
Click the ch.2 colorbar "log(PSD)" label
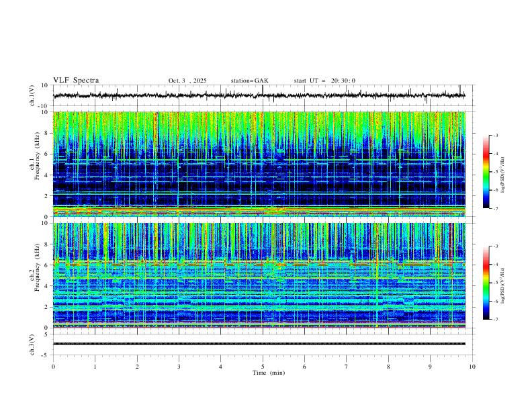[503, 285]
